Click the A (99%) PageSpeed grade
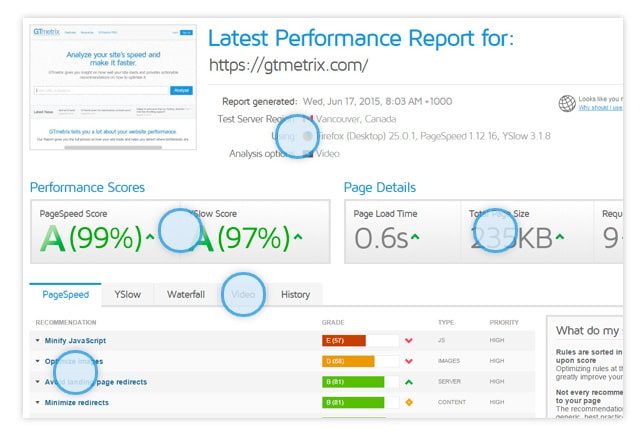The height and width of the screenshot is (438, 643). click(91, 238)
